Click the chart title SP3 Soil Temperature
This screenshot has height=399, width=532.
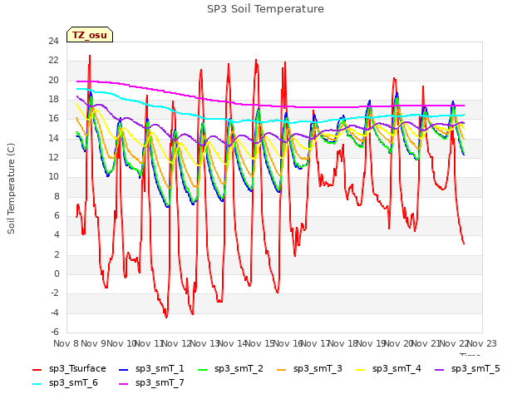265,9
